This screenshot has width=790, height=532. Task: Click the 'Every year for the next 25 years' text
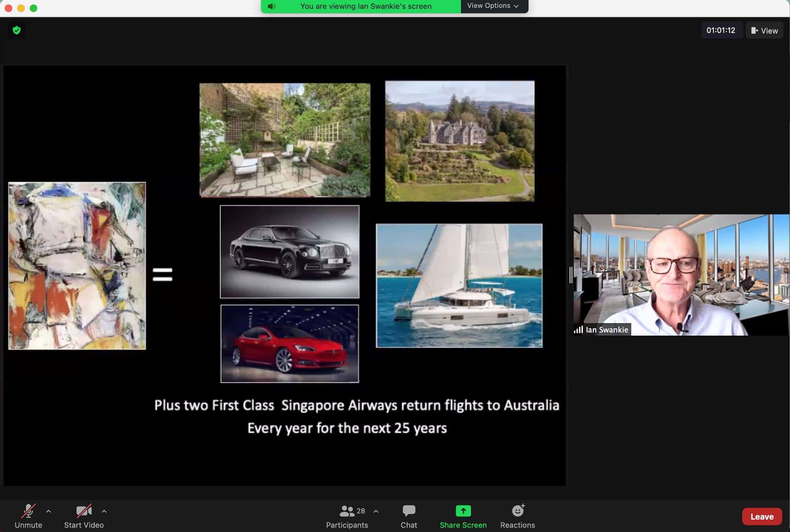pyautogui.click(x=347, y=428)
